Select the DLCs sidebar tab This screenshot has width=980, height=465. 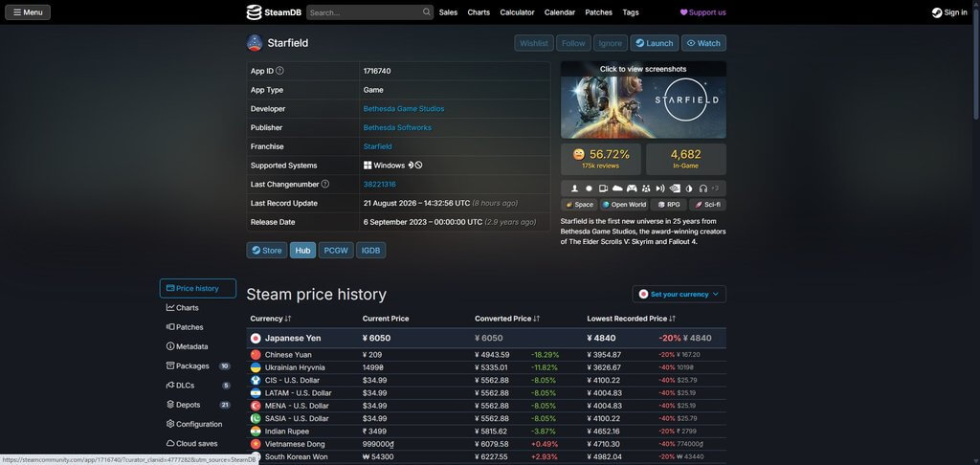(198, 386)
